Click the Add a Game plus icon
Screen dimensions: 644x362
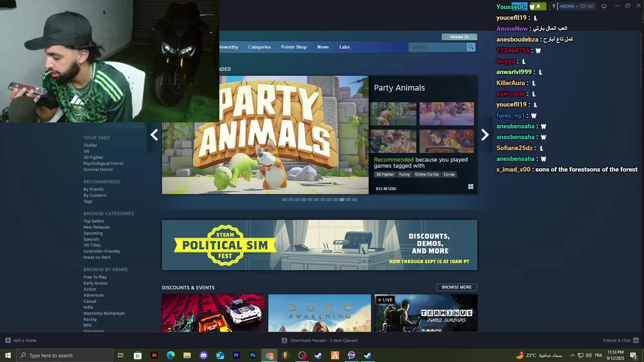(8, 340)
